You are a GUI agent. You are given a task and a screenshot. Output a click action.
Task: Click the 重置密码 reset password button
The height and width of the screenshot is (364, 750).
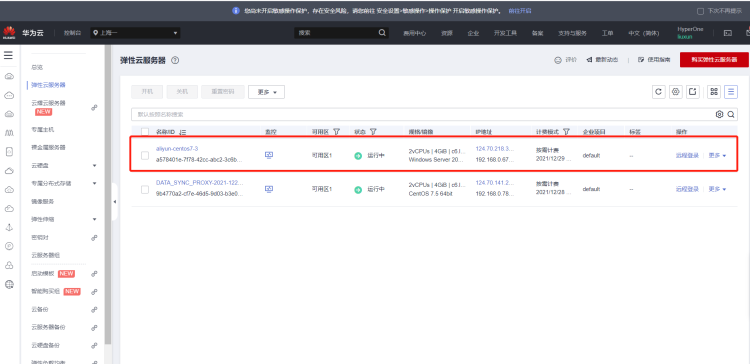click(223, 92)
